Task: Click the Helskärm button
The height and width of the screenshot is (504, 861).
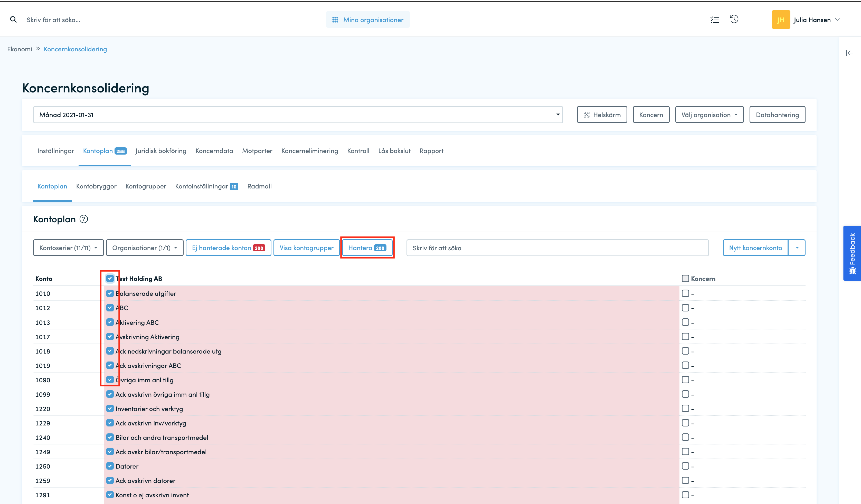Action: click(602, 115)
